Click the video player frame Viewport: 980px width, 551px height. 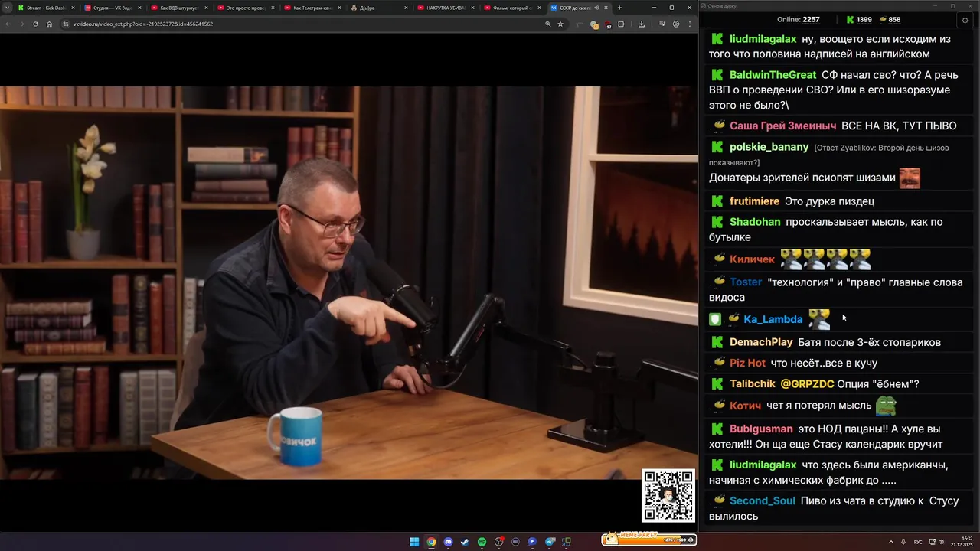[349, 282]
